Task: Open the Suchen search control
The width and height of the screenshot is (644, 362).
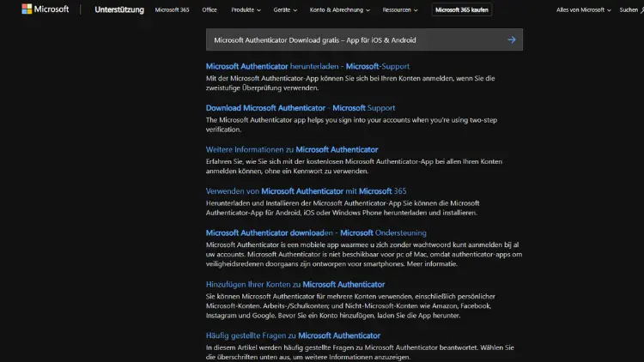Action: click(x=631, y=9)
